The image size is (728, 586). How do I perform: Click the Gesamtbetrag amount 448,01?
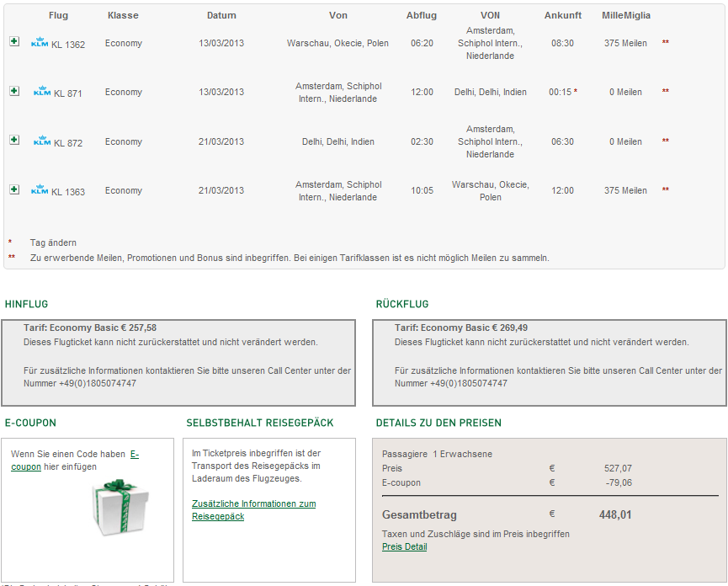click(614, 514)
